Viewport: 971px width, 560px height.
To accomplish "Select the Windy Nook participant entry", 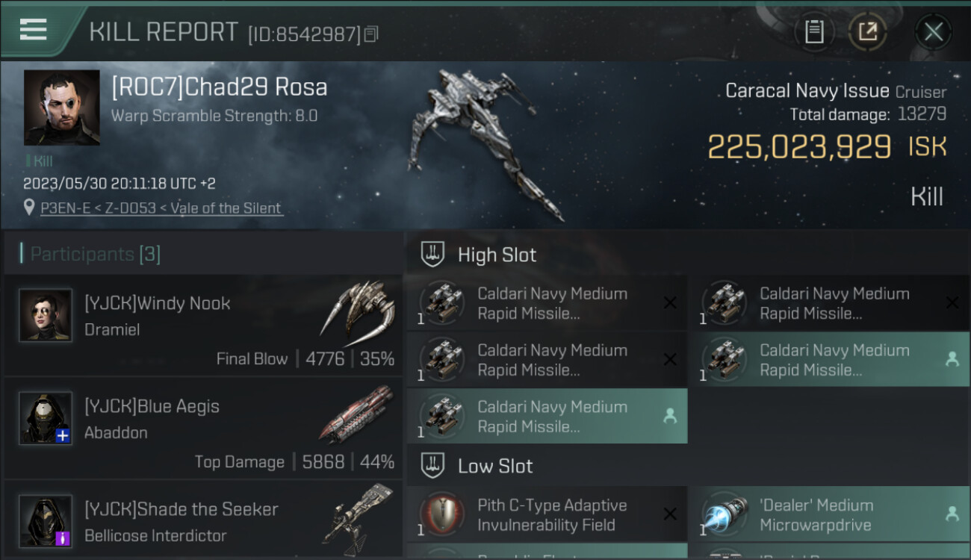I will [x=203, y=325].
